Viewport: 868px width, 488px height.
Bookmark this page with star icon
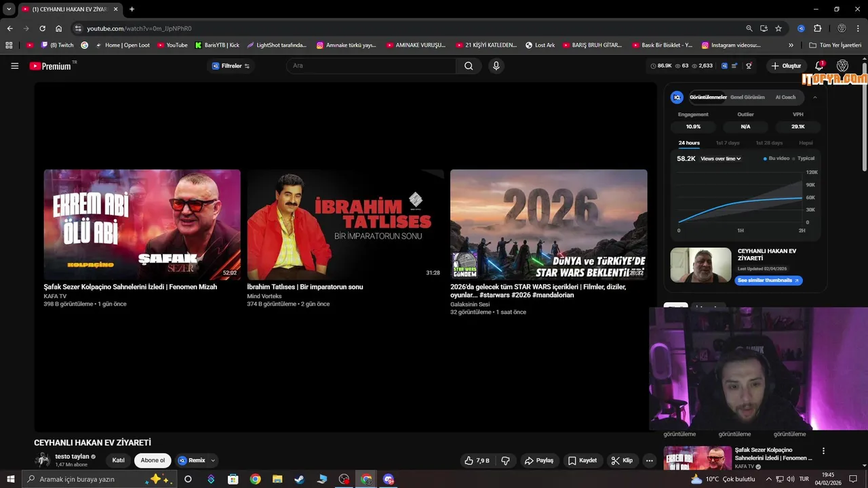pyautogui.click(x=778, y=28)
